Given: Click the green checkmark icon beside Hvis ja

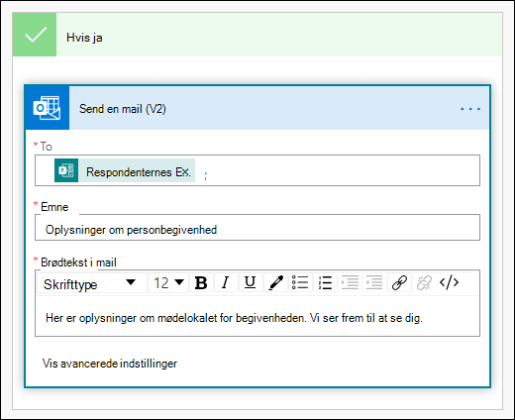Looking at the screenshot, I should pyautogui.click(x=35, y=35).
